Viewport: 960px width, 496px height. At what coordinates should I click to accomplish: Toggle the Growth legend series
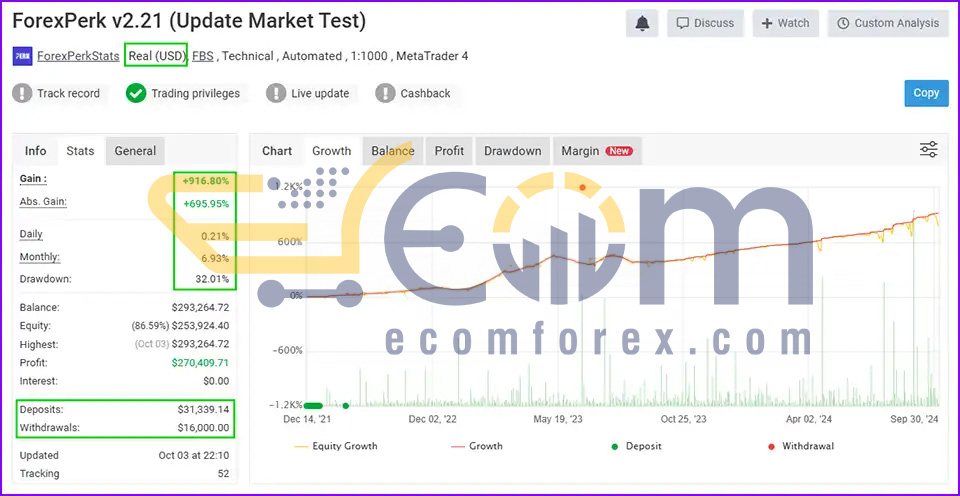[x=477, y=446]
